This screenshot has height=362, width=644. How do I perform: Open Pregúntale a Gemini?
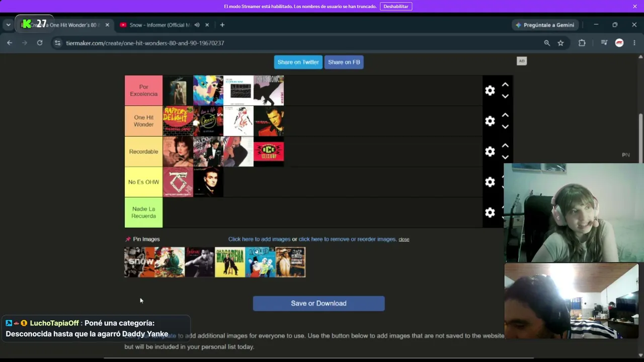coord(545,25)
